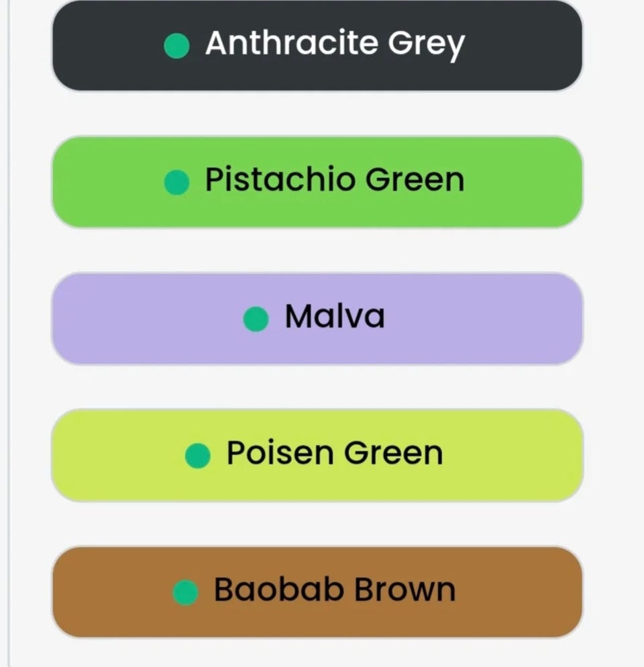644x667 pixels.
Task: Choose the Pistachio Green color button
Action: (317, 182)
